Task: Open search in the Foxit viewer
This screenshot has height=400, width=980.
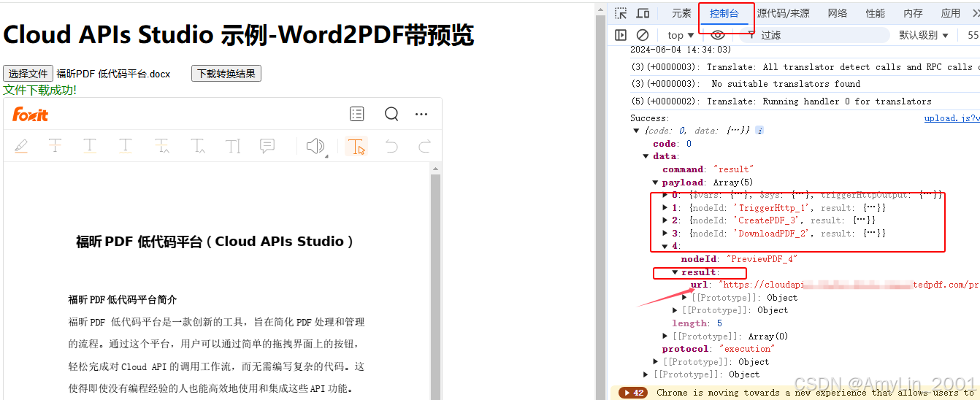Action: (x=391, y=114)
